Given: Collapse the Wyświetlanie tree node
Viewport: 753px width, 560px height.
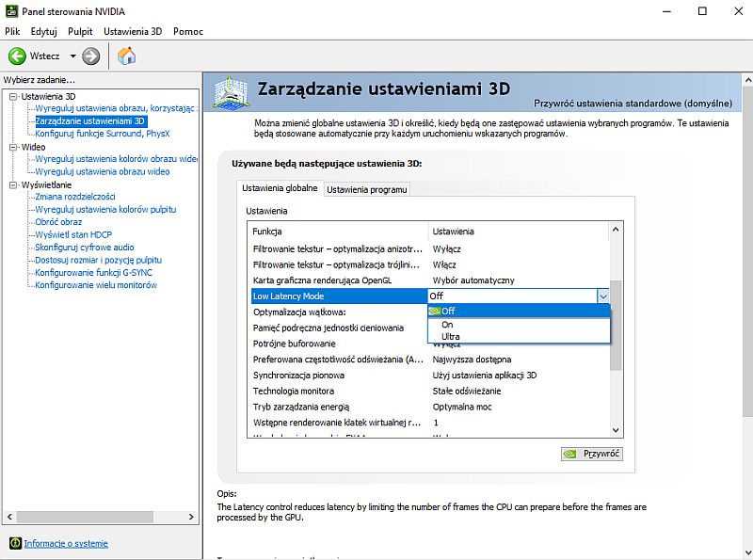Looking at the screenshot, I should pos(13,184).
